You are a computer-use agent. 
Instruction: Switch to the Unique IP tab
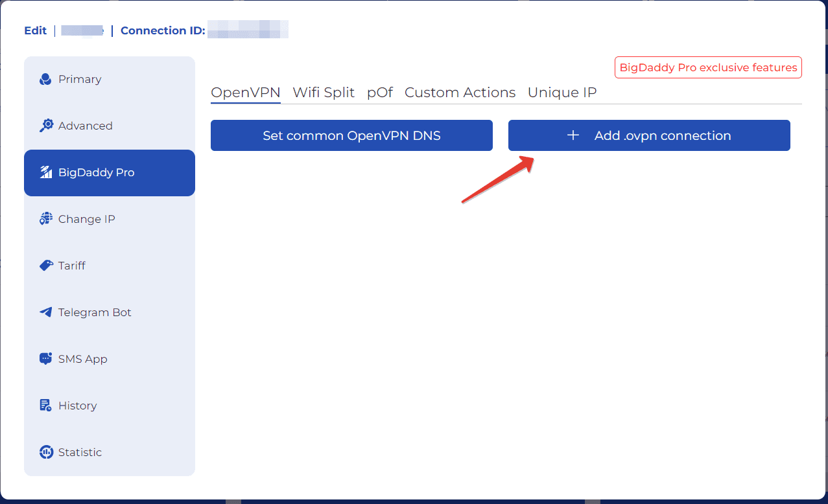[x=562, y=93]
